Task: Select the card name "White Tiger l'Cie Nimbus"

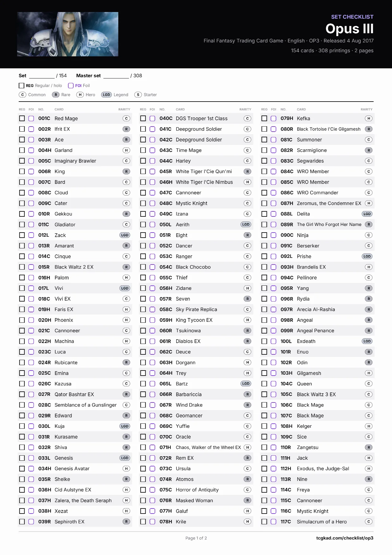Action: (x=204, y=182)
